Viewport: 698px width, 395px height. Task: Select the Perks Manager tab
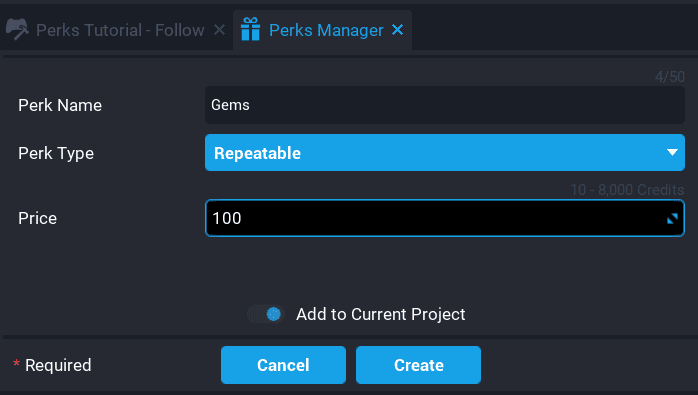[x=322, y=30]
